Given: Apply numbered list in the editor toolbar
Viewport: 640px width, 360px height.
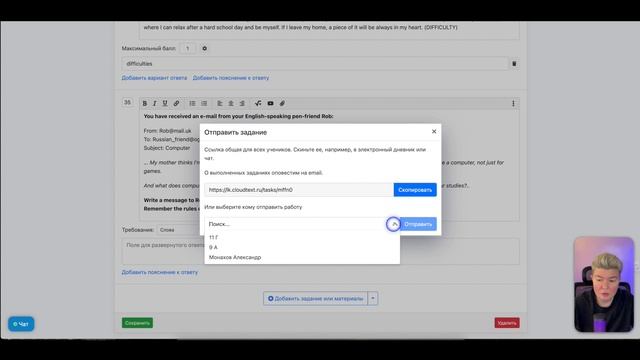Looking at the screenshot, I should coord(204,104).
